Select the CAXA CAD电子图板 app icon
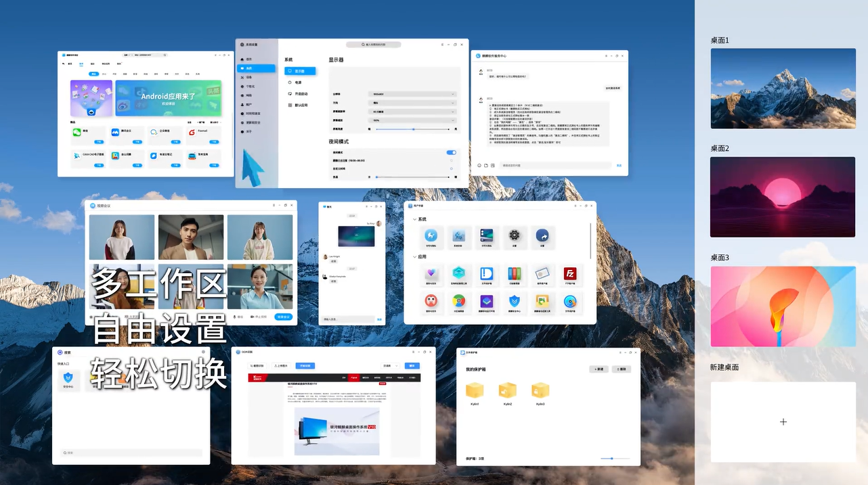Screen dimensions: 868x485 pyautogui.click(x=77, y=156)
